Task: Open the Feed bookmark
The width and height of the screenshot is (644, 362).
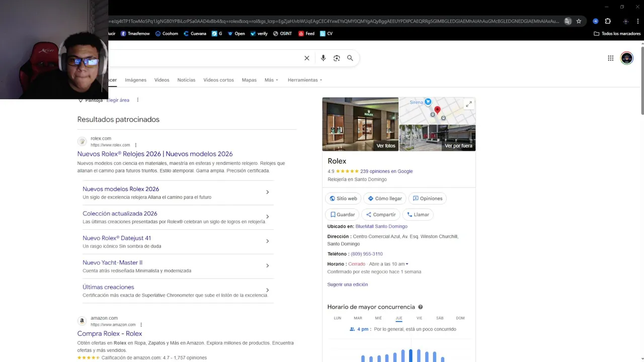Action: (306, 34)
